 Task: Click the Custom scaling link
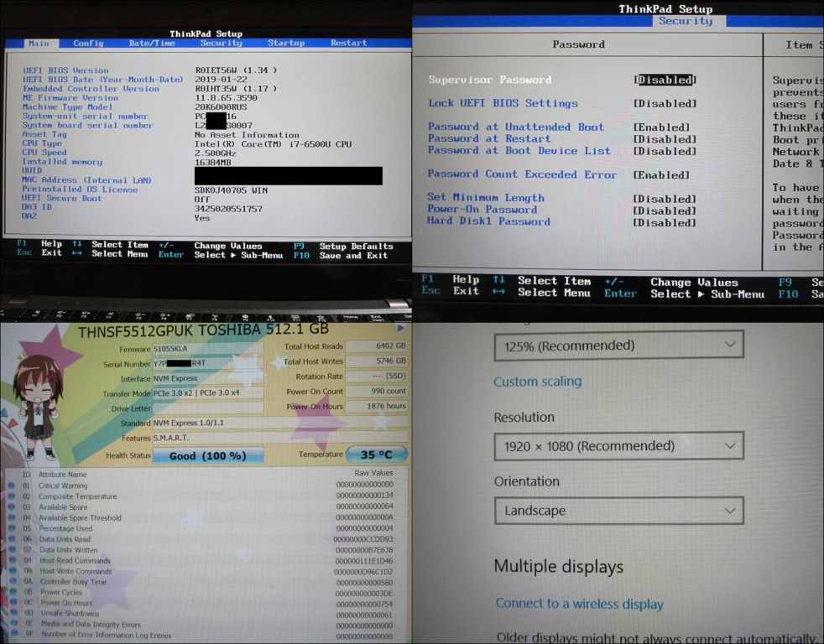click(x=537, y=382)
